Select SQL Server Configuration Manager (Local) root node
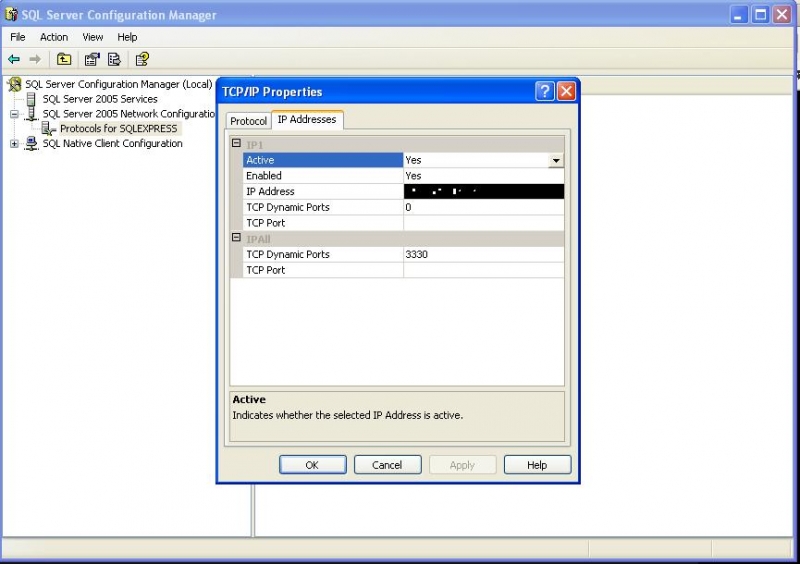This screenshot has width=800, height=564. click(x=118, y=84)
